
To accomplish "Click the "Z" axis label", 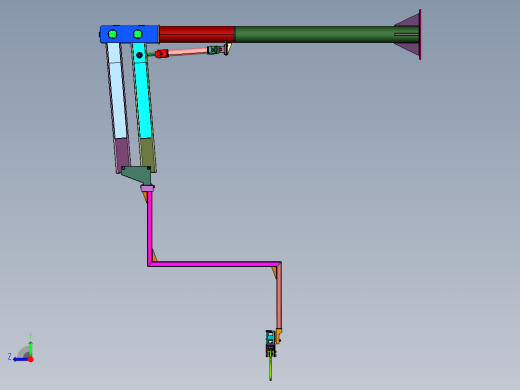I will [x=10, y=357].
